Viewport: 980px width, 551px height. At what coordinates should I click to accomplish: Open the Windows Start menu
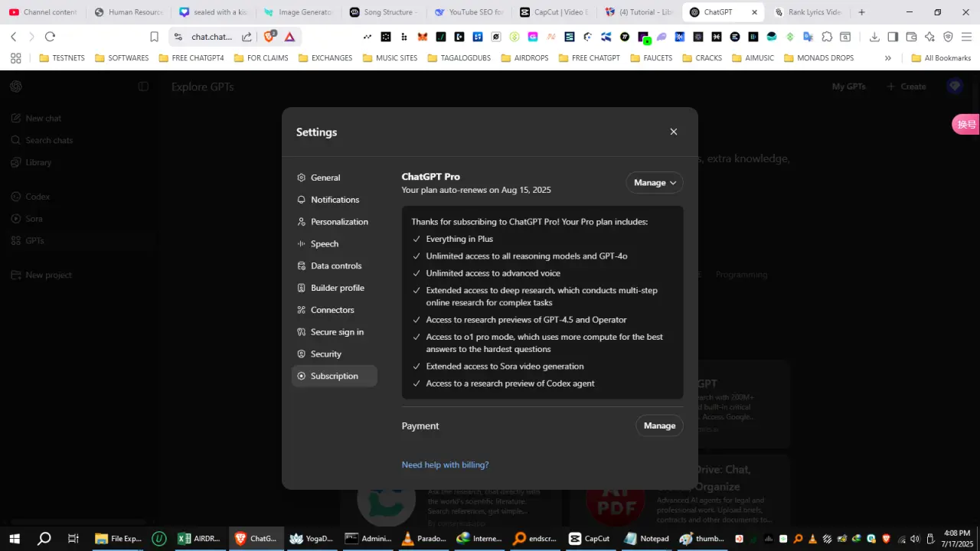(15, 539)
